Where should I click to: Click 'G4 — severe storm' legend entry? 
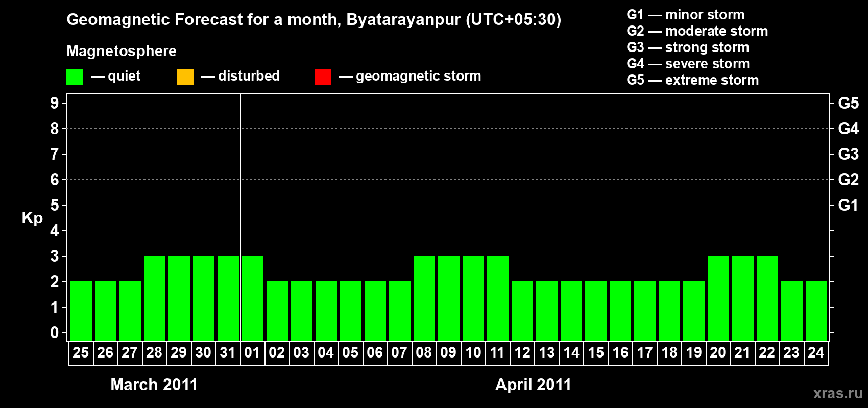(688, 64)
